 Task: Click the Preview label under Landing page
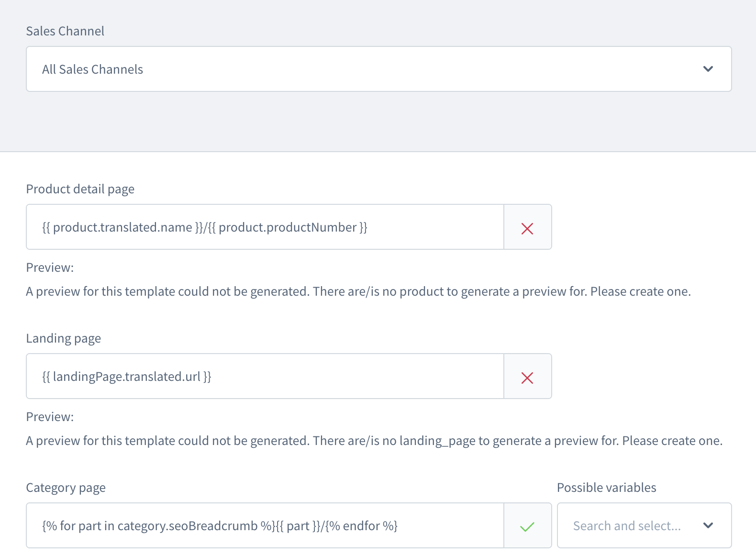tap(50, 417)
